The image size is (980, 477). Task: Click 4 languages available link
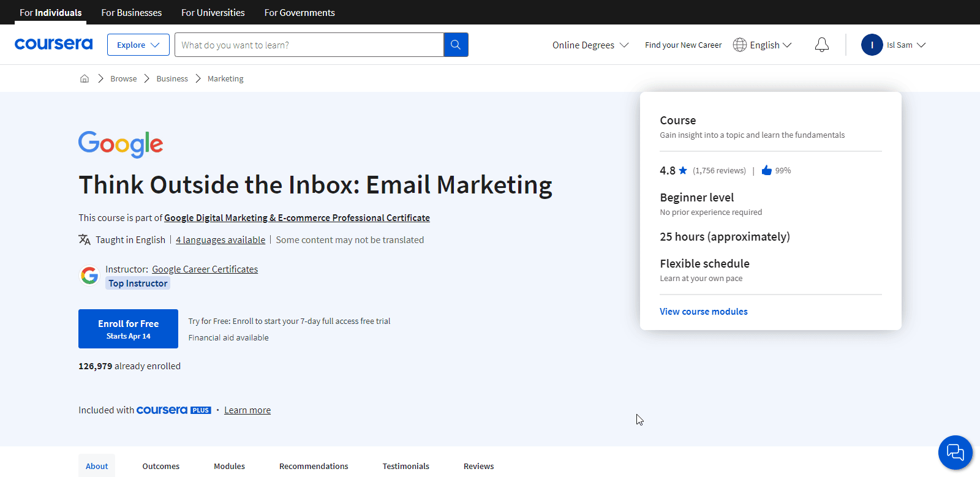[x=221, y=240]
